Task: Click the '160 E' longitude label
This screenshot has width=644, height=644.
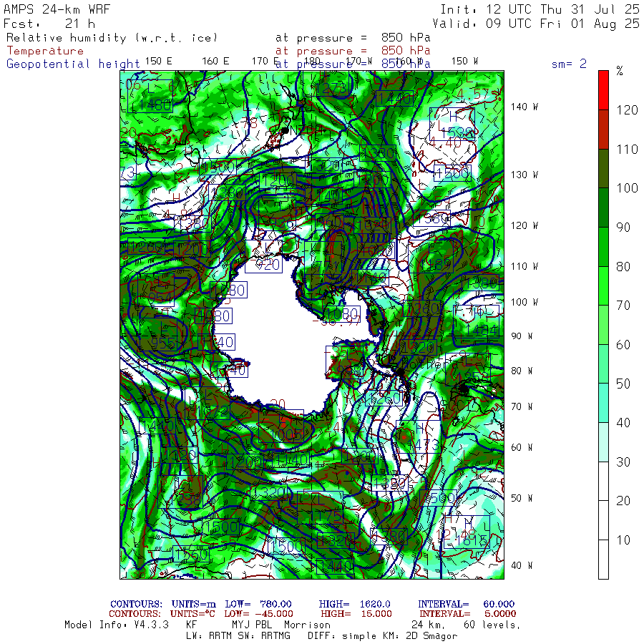Action: pos(215,62)
